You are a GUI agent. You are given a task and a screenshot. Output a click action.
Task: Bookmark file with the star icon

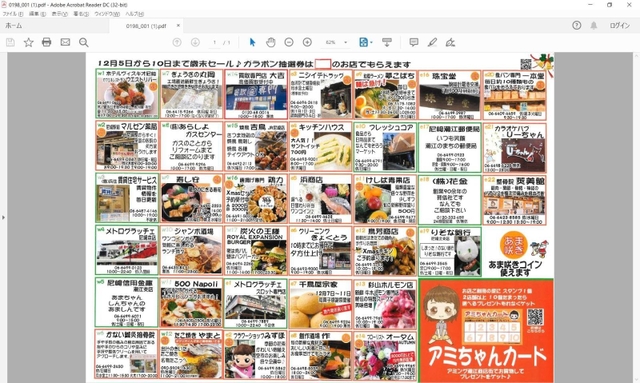pyautogui.click(x=29, y=42)
